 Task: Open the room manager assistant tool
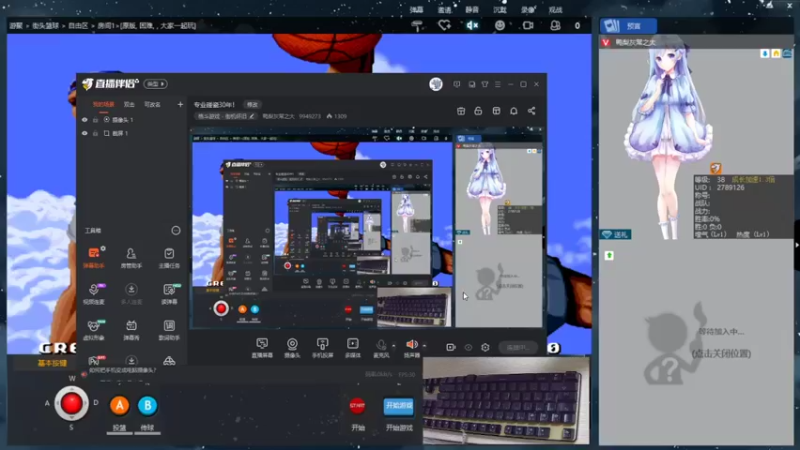131,257
